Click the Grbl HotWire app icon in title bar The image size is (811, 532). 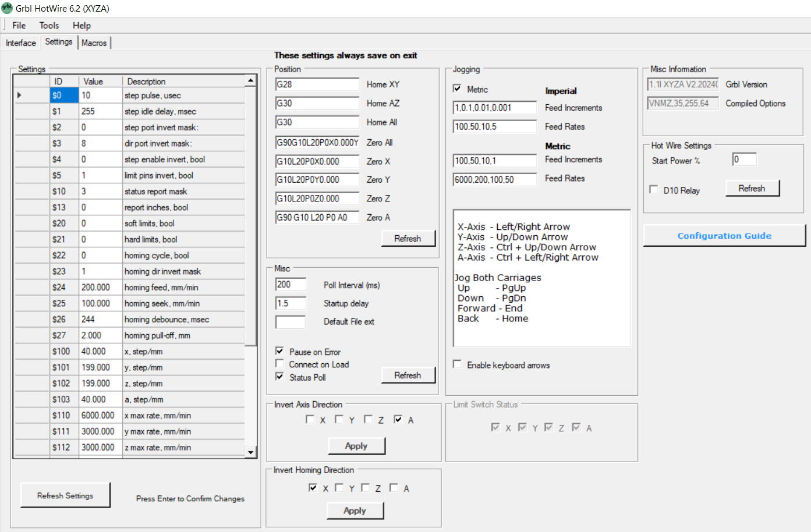[7, 8]
